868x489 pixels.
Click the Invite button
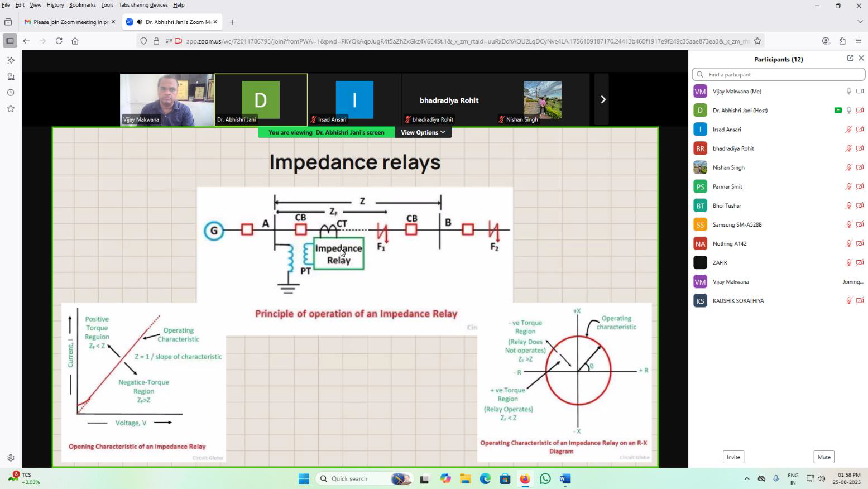[733, 457]
